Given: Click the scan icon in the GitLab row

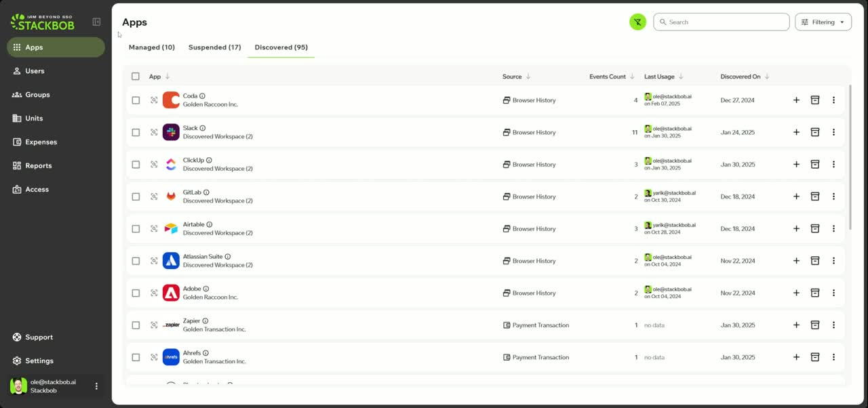Looking at the screenshot, I should [x=154, y=197].
